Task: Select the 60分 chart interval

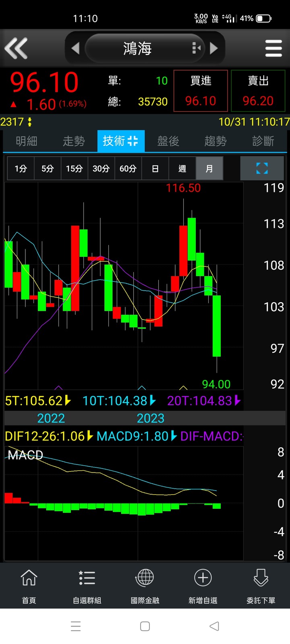Action: tap(128, 168)
